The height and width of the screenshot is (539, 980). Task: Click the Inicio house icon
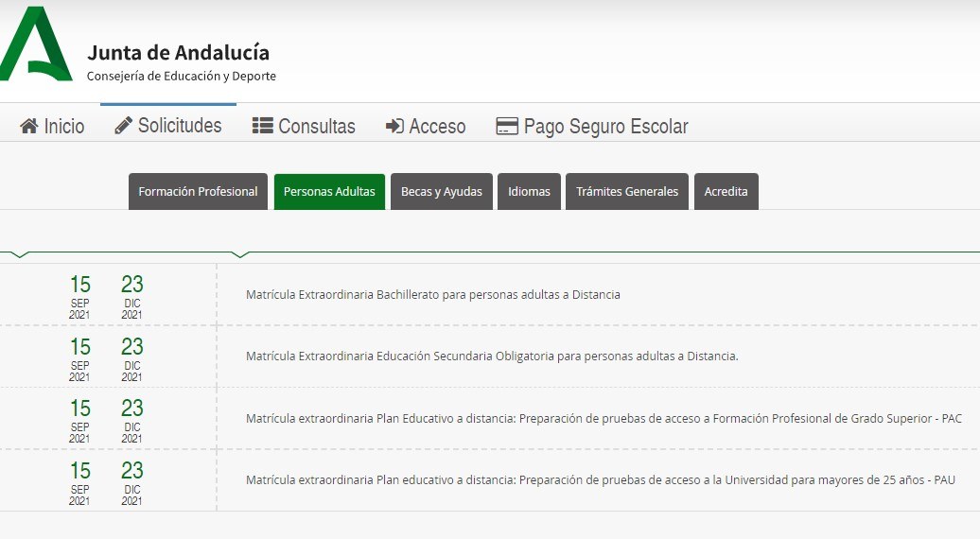29,127
